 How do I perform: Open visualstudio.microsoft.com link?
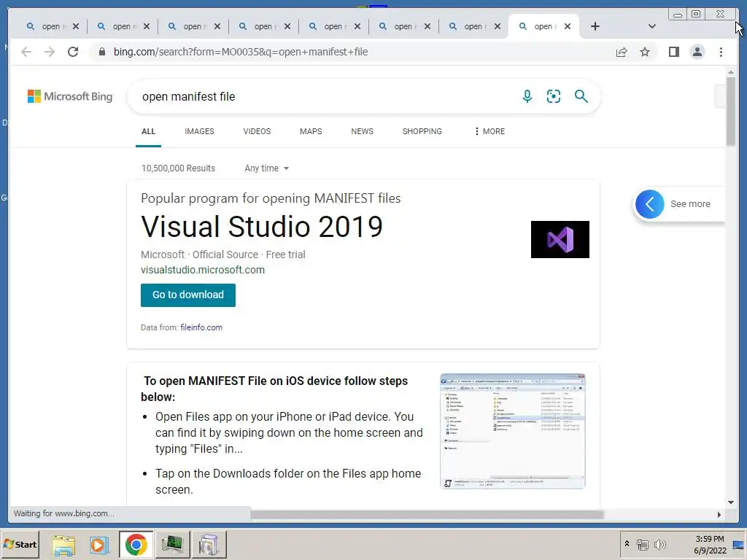pyautogui.click(x=203, y=270)
